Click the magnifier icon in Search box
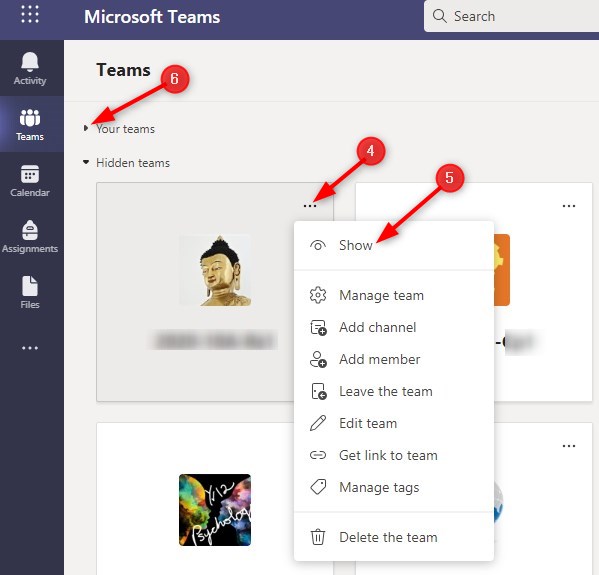This screenshot has width=599, height=575. click(x=439, y=16)
